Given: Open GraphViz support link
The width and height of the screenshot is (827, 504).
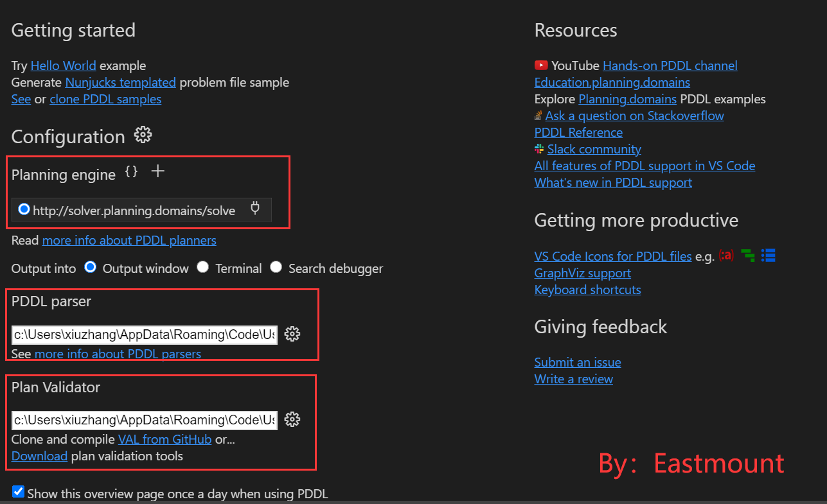Looking at the screenshot, I should 583,273.
